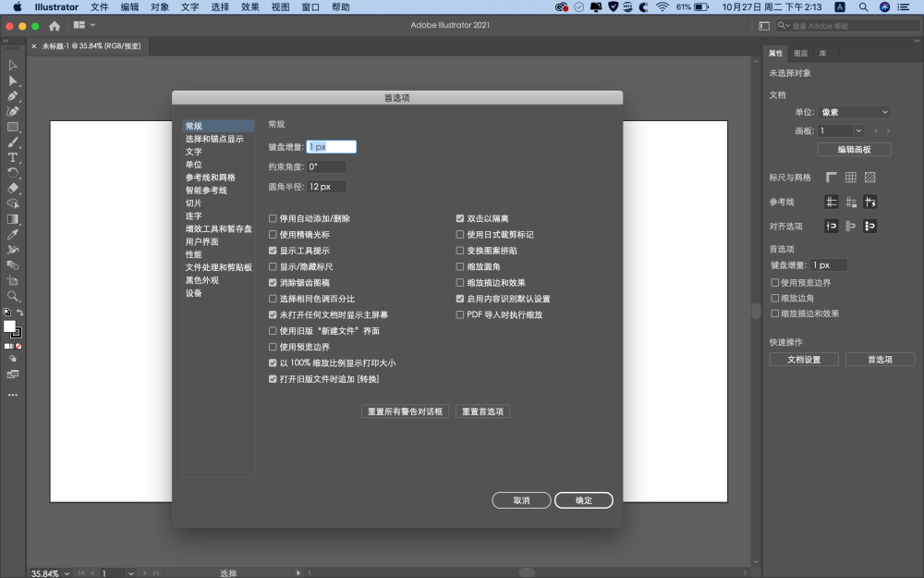Open the 效果 menu

[249, 7]
